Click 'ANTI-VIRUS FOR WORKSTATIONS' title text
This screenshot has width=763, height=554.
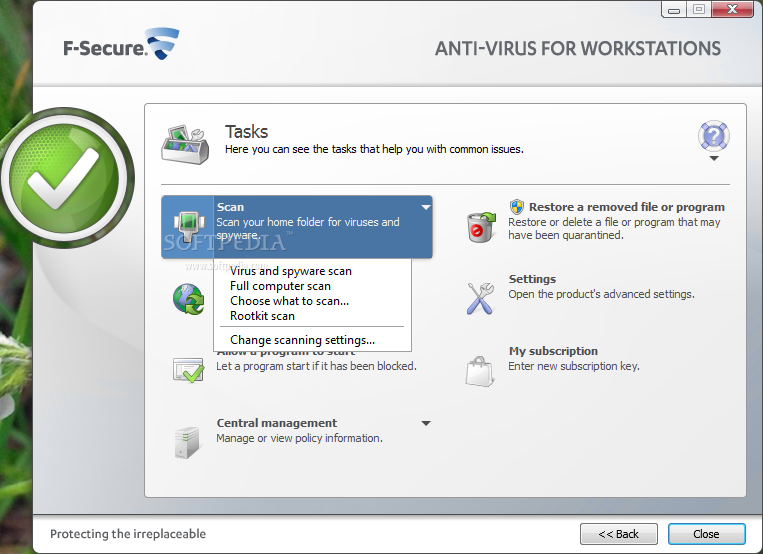pos(578,48)
